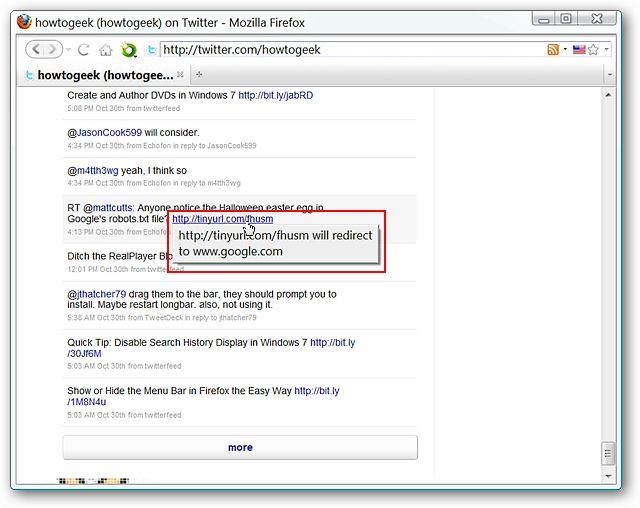Image resolution: width=640 pixels, height=508 pixels.
Task: Click the 5:08 PM Oct 30th timestamp
Action: pos(96,109)
